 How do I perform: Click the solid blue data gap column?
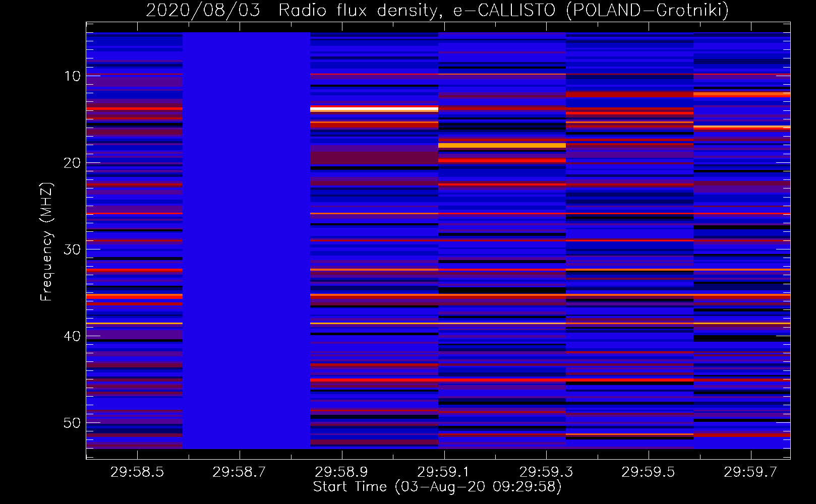click(246, 240)
